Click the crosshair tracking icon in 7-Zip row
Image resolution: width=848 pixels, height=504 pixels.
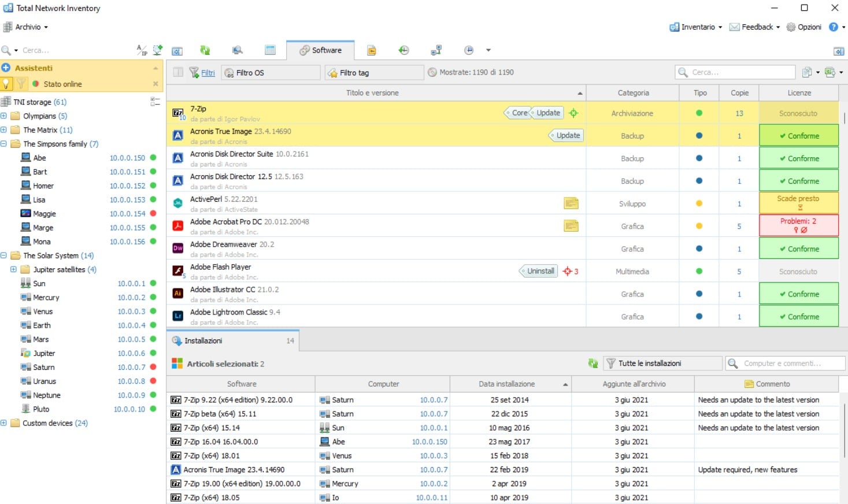(x=573, y=113)
